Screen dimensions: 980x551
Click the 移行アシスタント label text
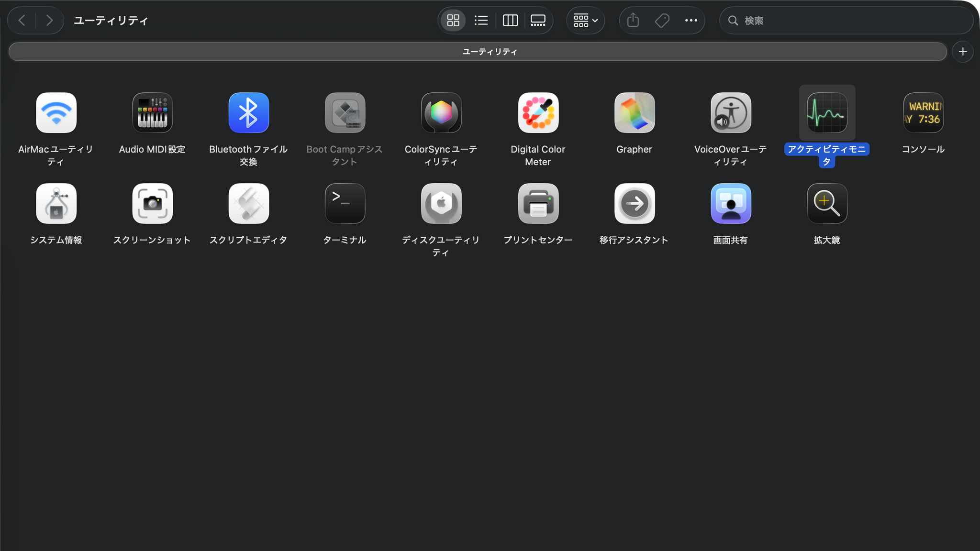point(634,240)
